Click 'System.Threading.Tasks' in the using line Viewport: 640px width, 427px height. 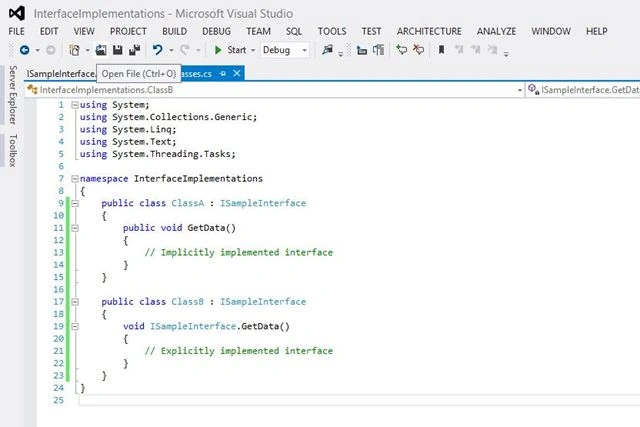pyautogui.click(x=173, y=154)
